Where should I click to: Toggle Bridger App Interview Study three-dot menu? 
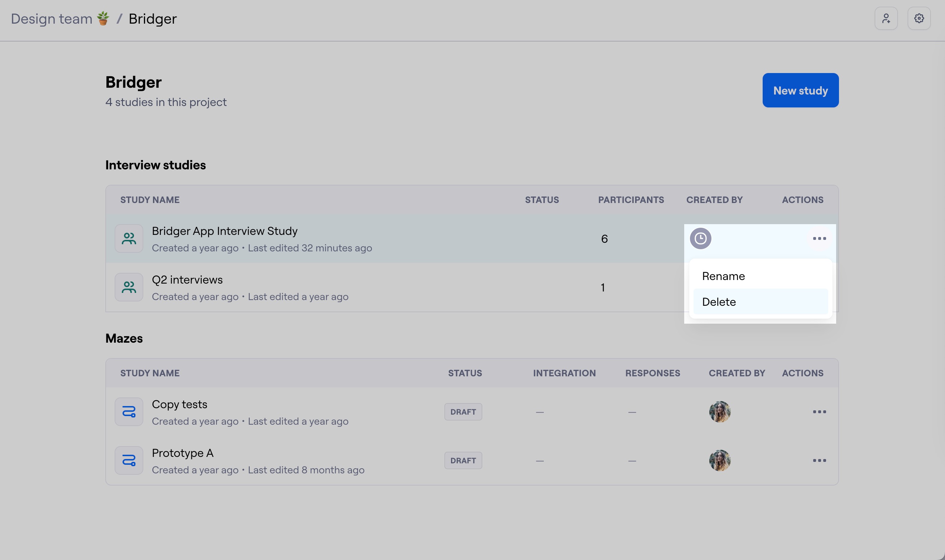[x=819, y=238]
